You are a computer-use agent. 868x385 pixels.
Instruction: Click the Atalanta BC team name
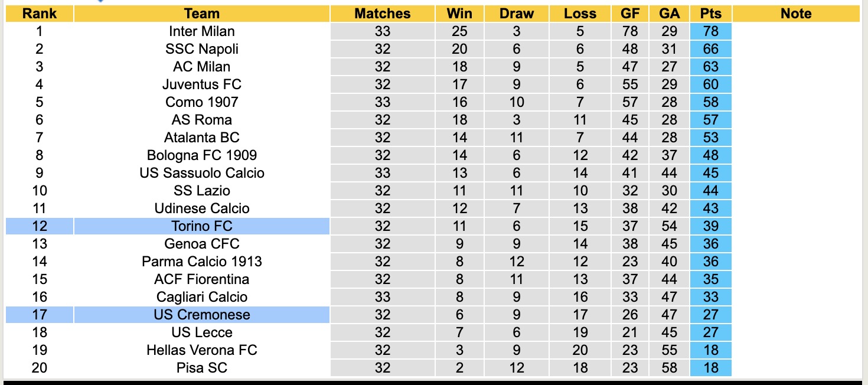pos(202,138)
